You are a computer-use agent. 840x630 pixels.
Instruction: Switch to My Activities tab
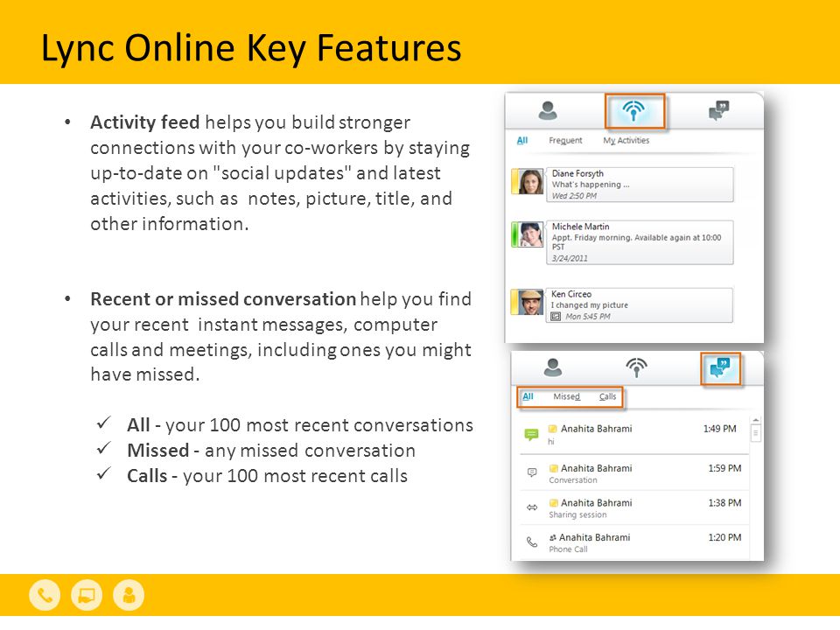(x=626, y=140)
